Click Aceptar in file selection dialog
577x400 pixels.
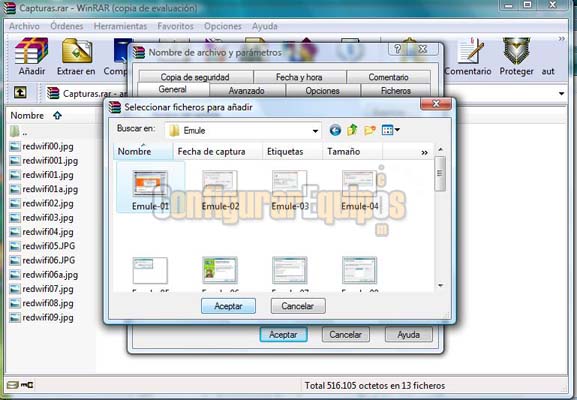pyautogui.click(x=228, y=306)
